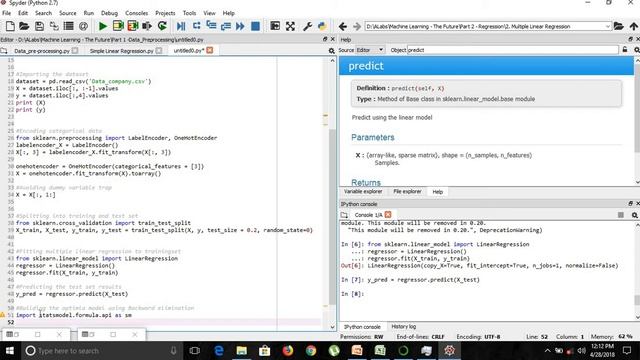The height and width of the screenshot is (360, 640).
Task: Open Task View on the taskbar
Action: point(195,351)
